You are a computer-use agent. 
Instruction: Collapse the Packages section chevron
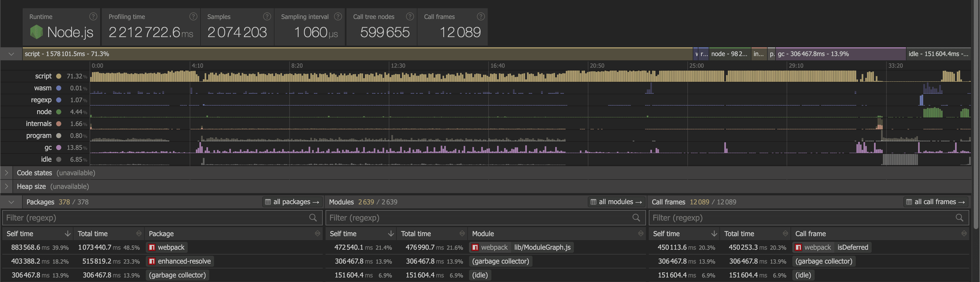pyautogui.click(x=11, y=202)
